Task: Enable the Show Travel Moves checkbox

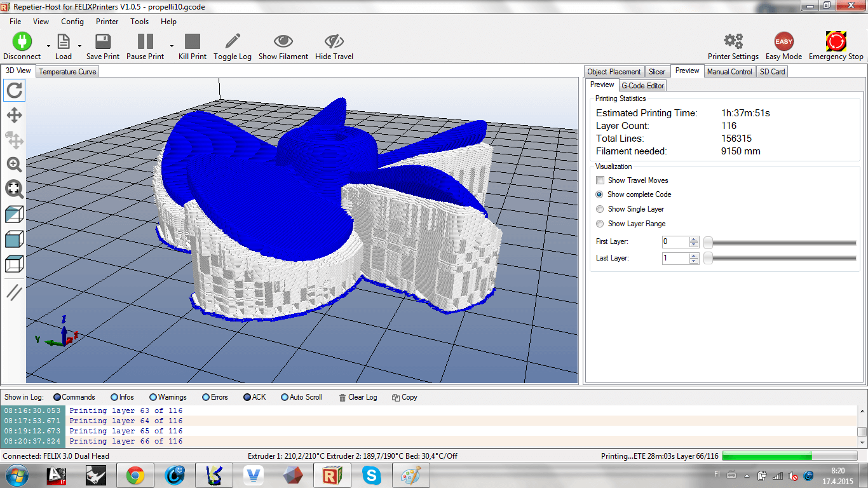Action: coord(600,180)
